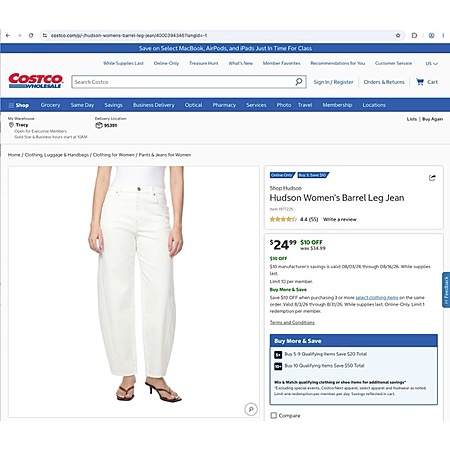
Task: Open Travel in navigation bar
Action: point(305,105)
